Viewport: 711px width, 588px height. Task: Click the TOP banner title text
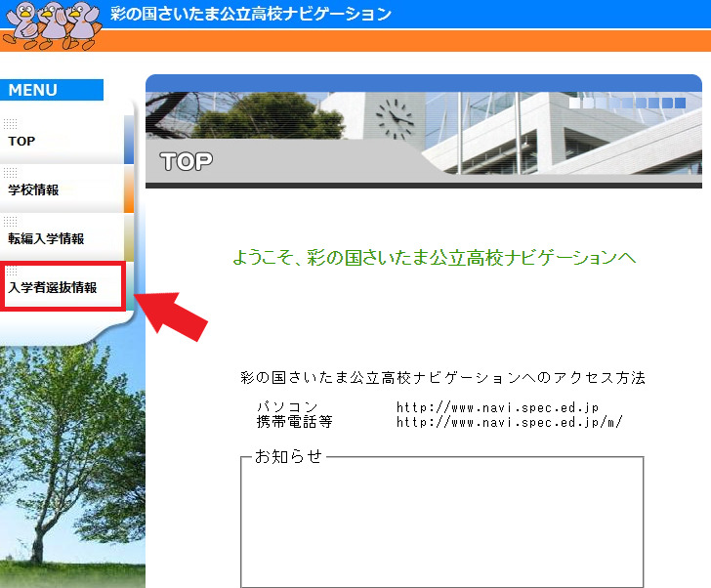click(186, 161)
